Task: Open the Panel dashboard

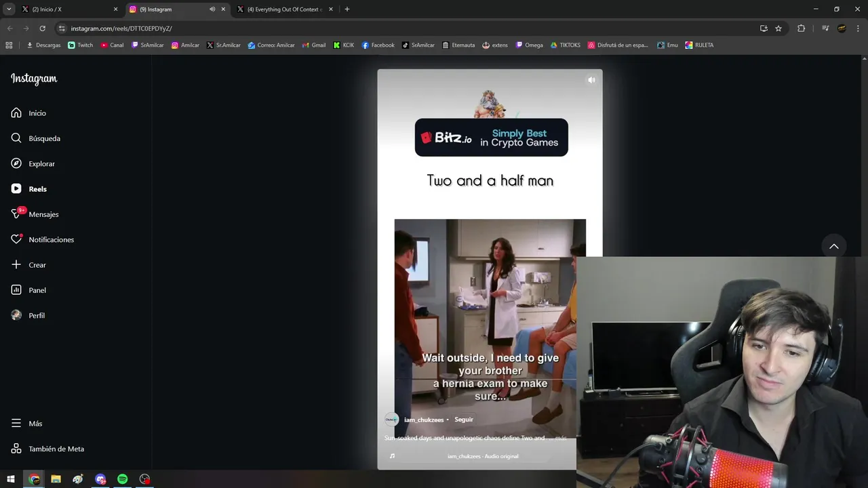Action: point(28,290)
